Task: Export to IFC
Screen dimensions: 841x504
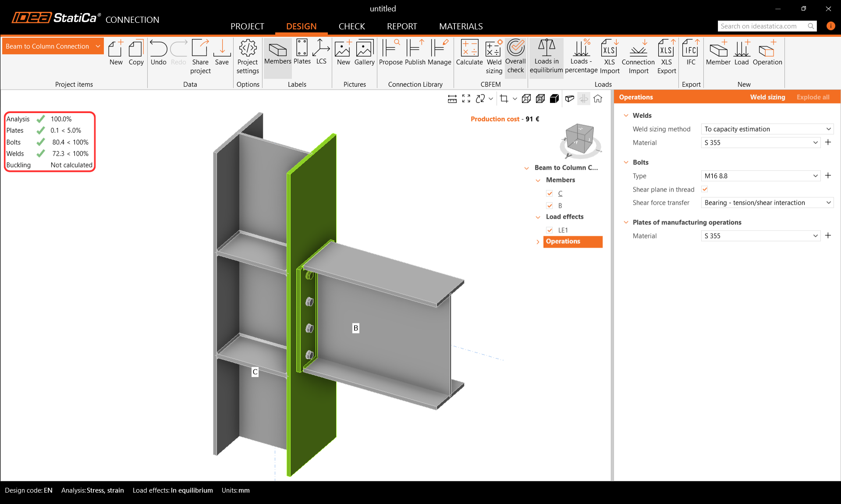Action: [691, 53]
